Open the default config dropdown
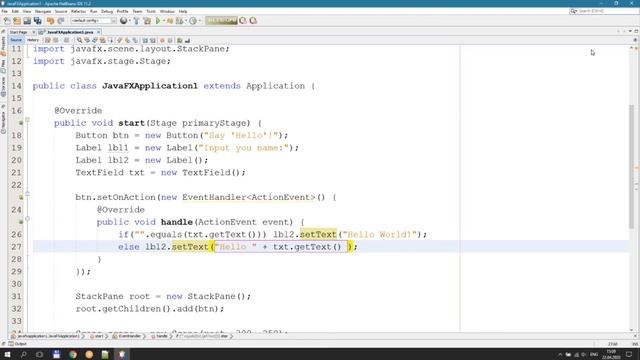The height and width of the screenshot is (360, 640). 93,20
